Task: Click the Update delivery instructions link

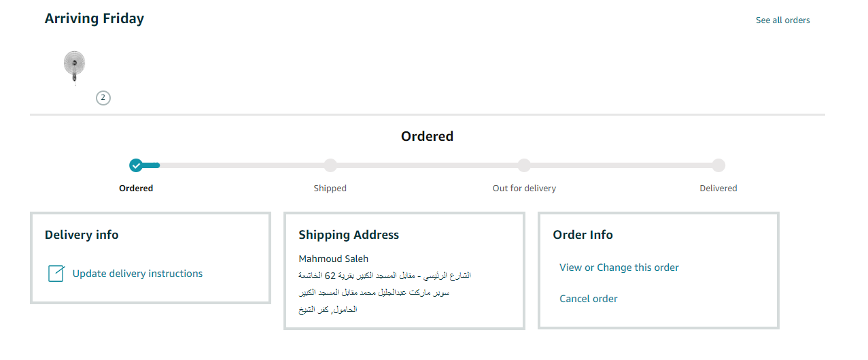Action: (x=137, y=274)
